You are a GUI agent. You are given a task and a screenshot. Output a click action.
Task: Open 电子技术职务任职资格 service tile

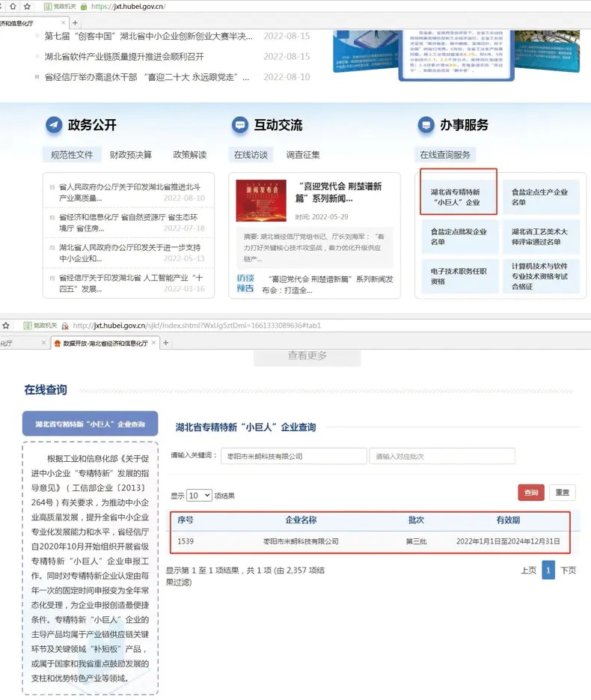459,276
